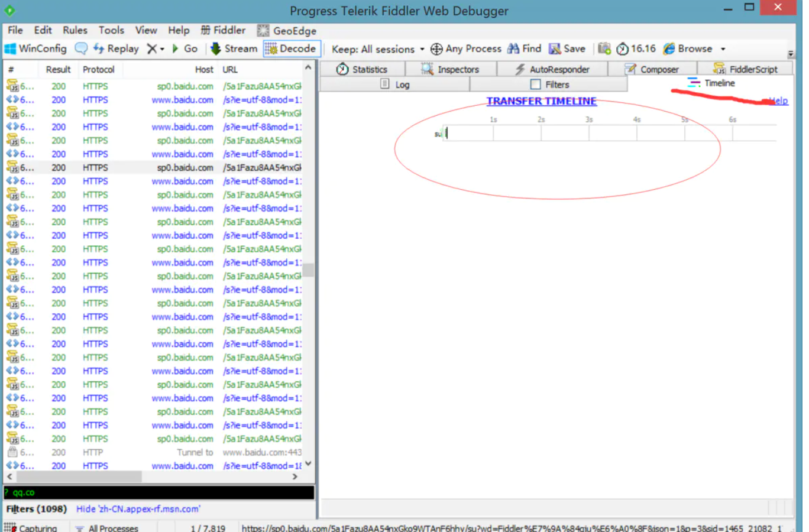Click the Save toolbar button

point(567,49)
